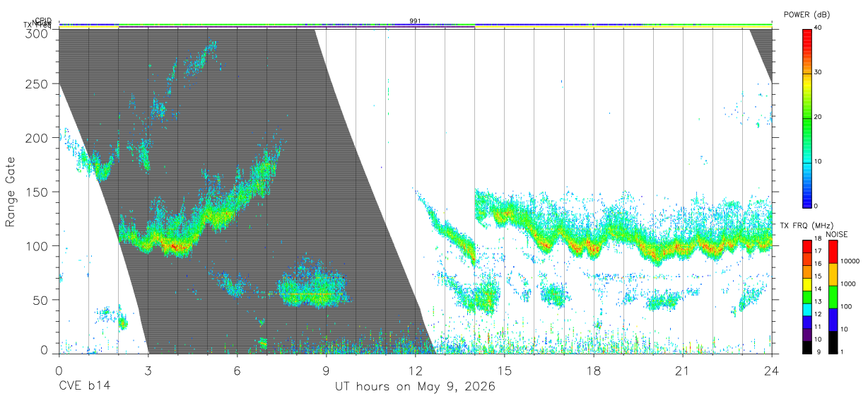Click the 15 tick on the UT hours axis
The width and height of the screenshot is (868, 401).
[x=505, y=371]
